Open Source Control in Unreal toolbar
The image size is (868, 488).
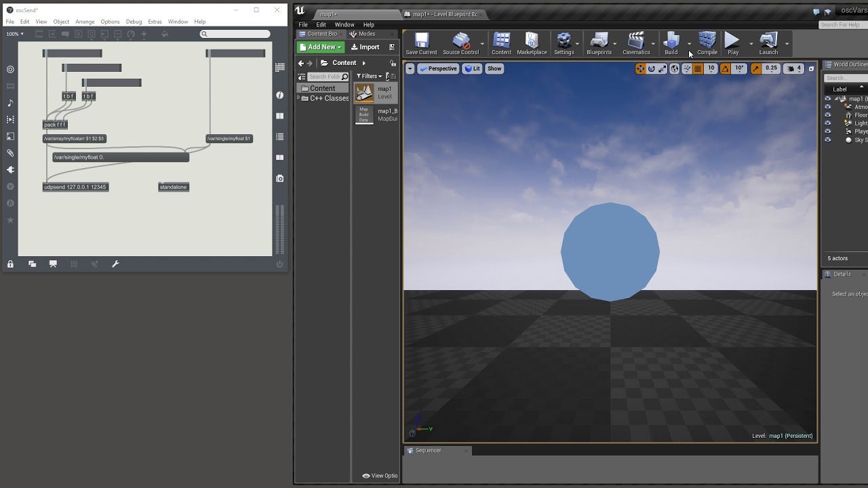[x=460, y=43]
